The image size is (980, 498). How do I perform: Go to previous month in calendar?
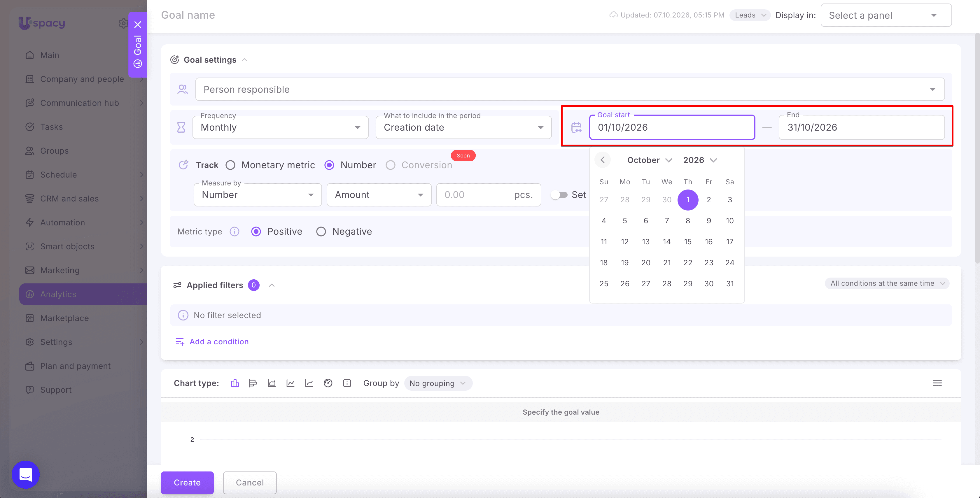pyautogui.click(x=603, y=160)
